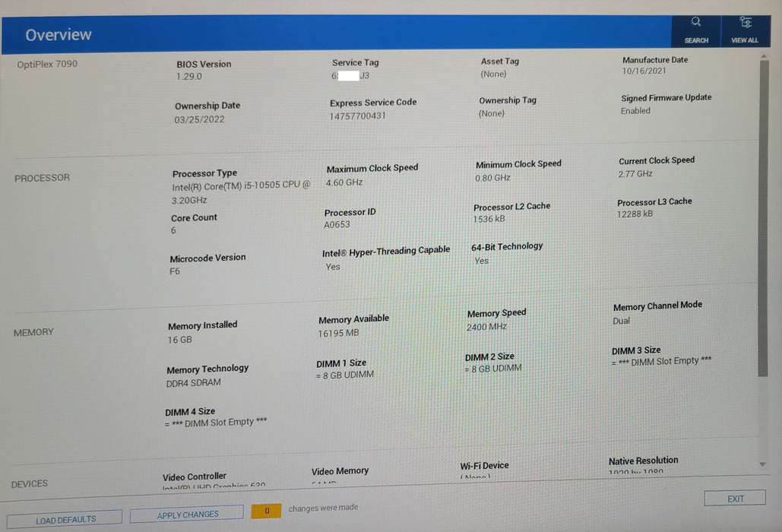
Task: Click Ownership Tag (None) value
Action: [492, 113]
